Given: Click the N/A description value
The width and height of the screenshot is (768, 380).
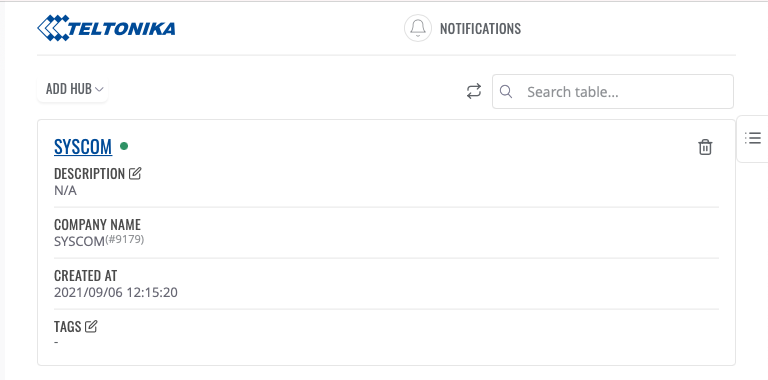Looking at the screenshot, I should pyautogui.click(x=65, y=190).
